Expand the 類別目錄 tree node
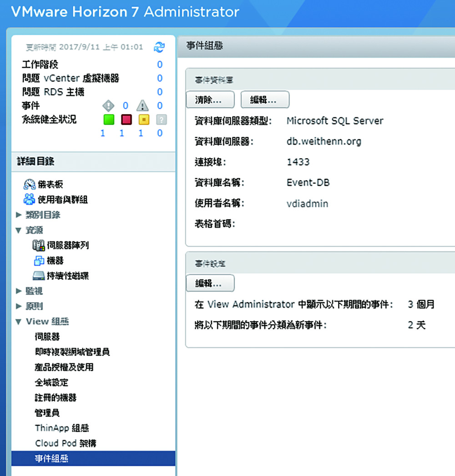 tap(18, 215)
